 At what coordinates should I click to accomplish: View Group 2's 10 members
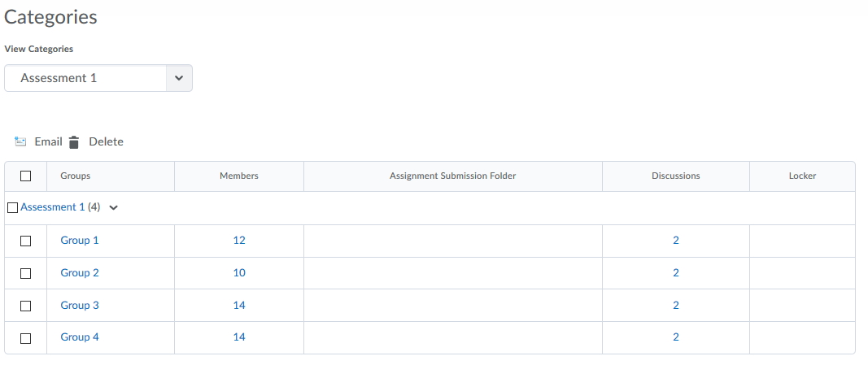point(239,272)
